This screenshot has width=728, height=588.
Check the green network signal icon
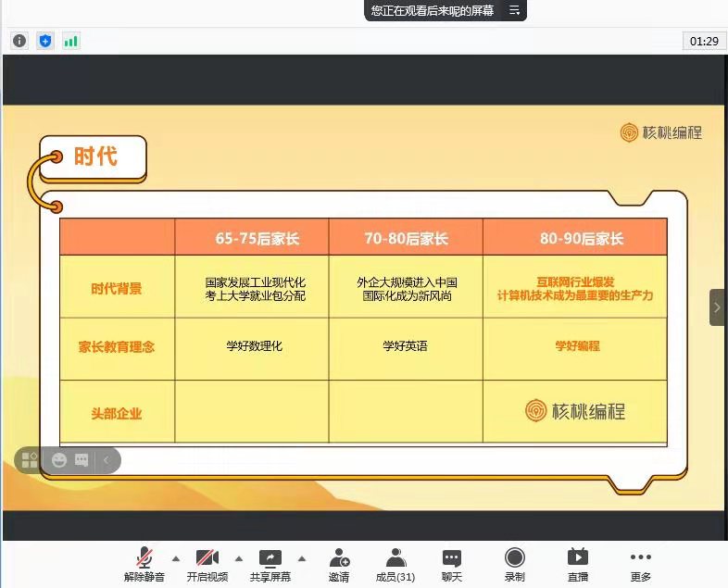pyautogui.click(x=71, y=41)
